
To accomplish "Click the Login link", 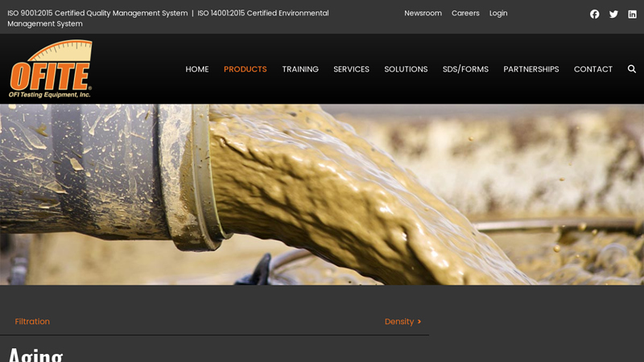I will (498, 13).
